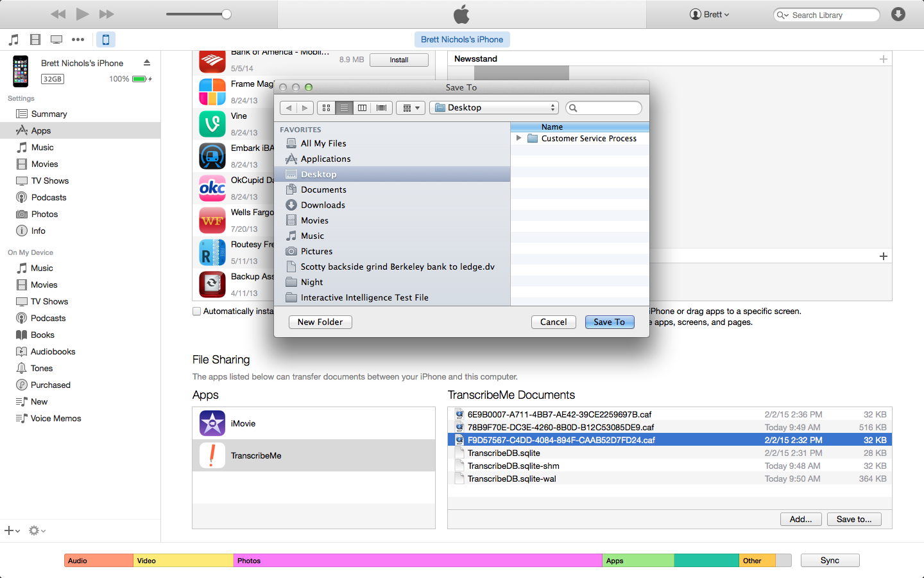Open the item arrangement dropdown
The height and width of the screenshot is (578, 924).
[411, 108]
